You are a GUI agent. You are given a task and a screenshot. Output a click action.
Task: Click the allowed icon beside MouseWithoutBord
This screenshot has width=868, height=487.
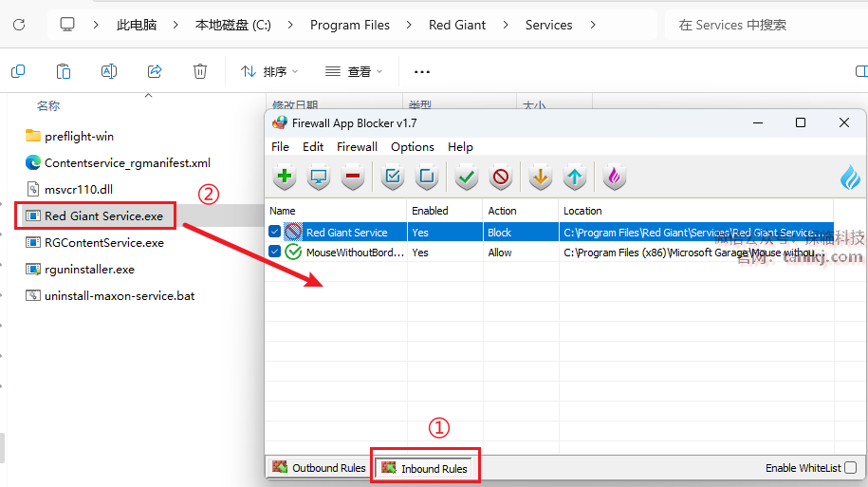tap(293, 253)
